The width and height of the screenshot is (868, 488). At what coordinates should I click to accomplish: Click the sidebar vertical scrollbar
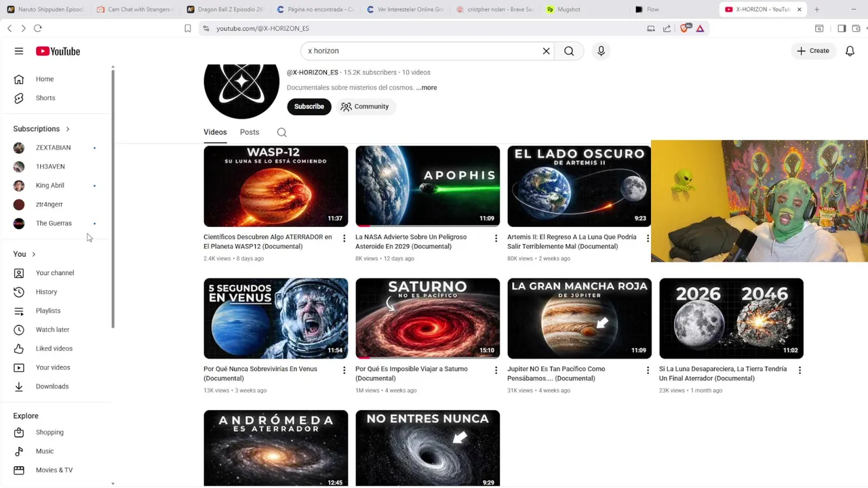113,198
